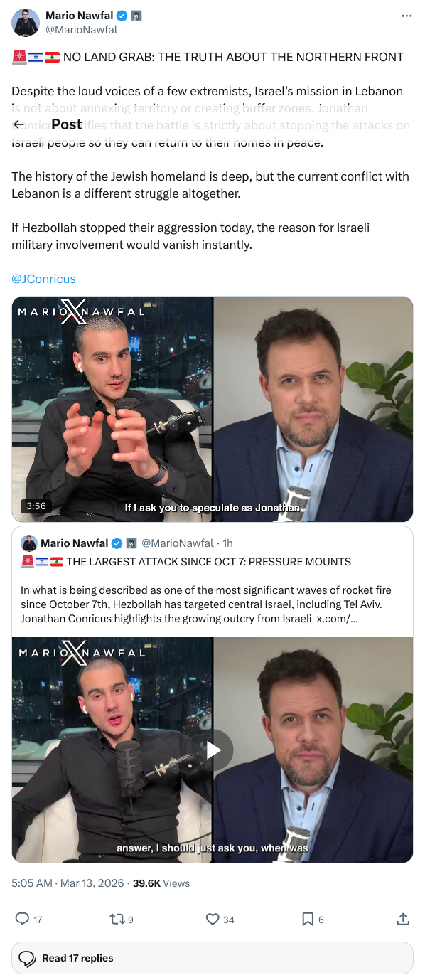Bookmark this post
This screenshot has height=980, width=425.
307,919
